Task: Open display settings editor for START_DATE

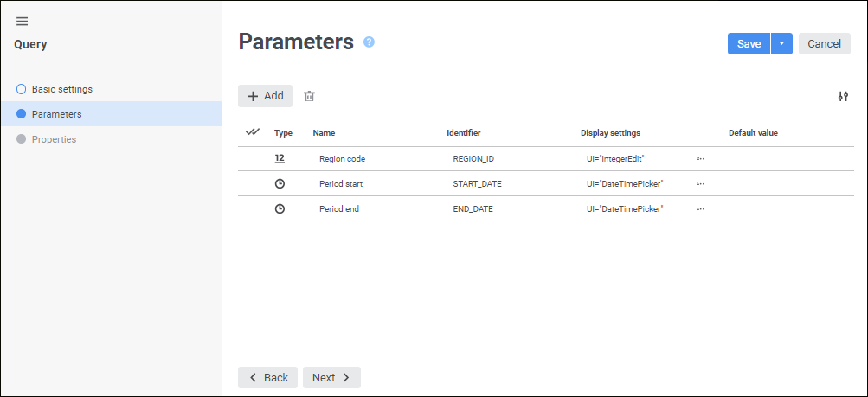Action: [x=700, y=184]
